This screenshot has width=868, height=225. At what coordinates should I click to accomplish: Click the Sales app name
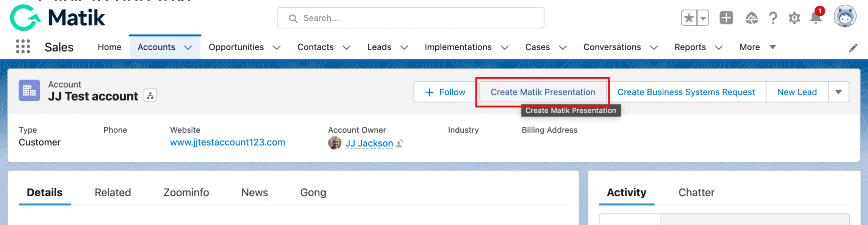[59, 47]
